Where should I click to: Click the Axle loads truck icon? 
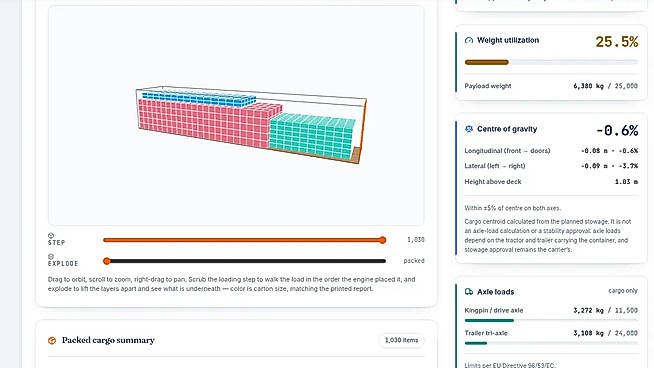469,292
